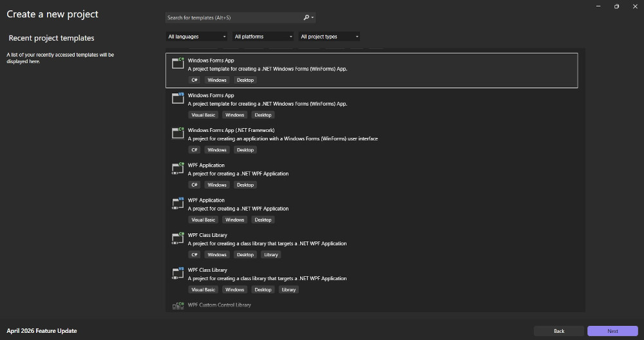
Task: Click the template list vertical scrollbar
Action: (582, 180)
